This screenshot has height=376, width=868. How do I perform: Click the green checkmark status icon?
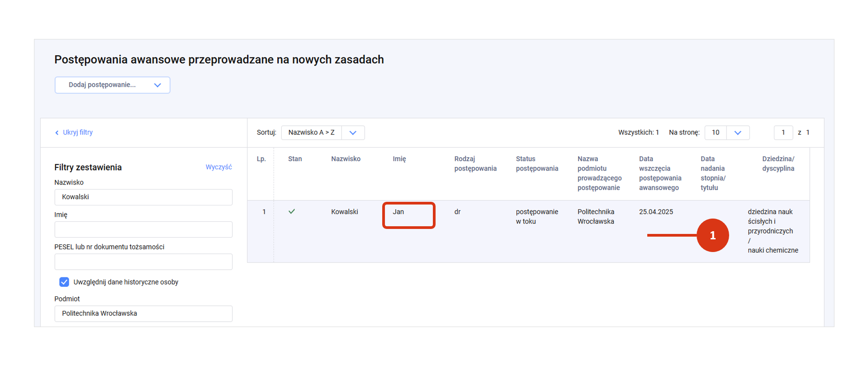pos(292,211)
